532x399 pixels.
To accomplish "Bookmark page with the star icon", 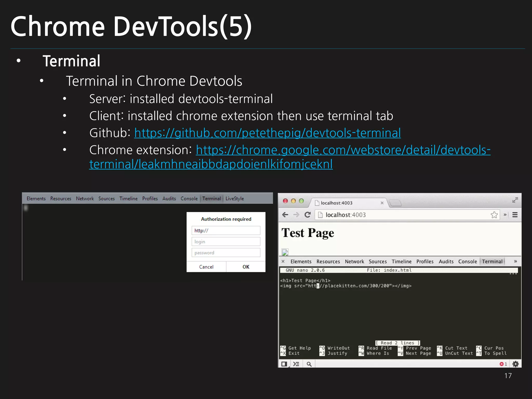I will [x=494, y=215].
